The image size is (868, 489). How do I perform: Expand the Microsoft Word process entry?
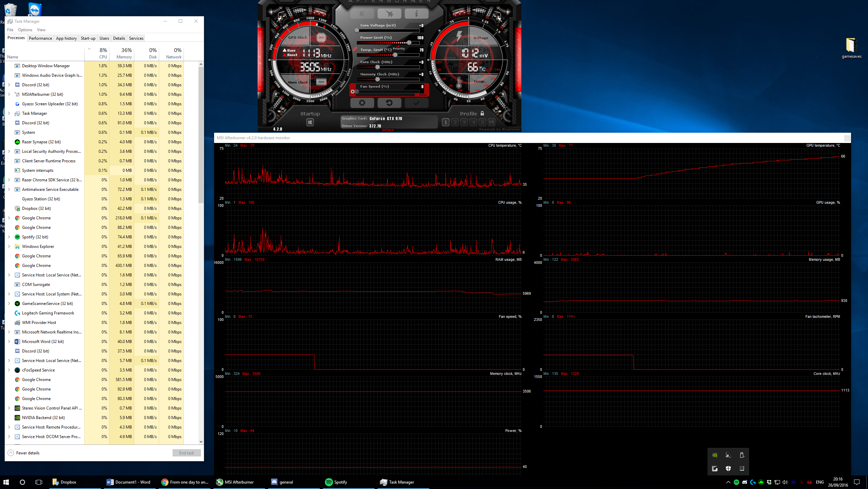(9, 342)
